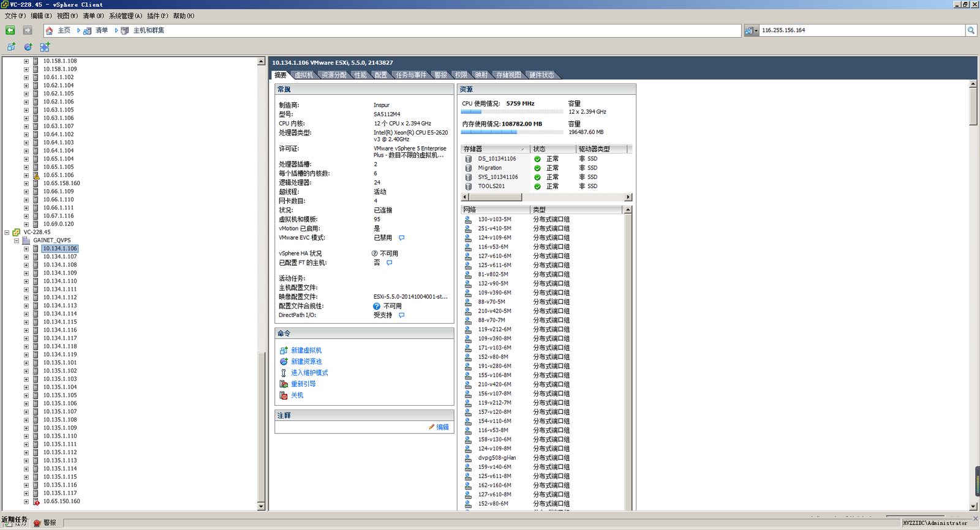The width and height of the screenshot is (980, 530).
Task: Expand host 10.69.0.120 in the tree
Action: pos(26,224)
